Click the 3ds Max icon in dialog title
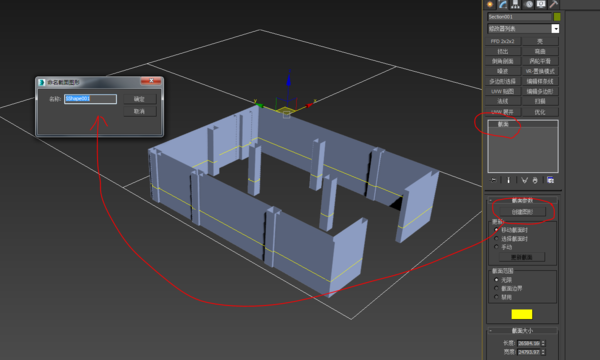Viewport: 600px width, 360px height. pyautogui.click(x=42, y=82)
